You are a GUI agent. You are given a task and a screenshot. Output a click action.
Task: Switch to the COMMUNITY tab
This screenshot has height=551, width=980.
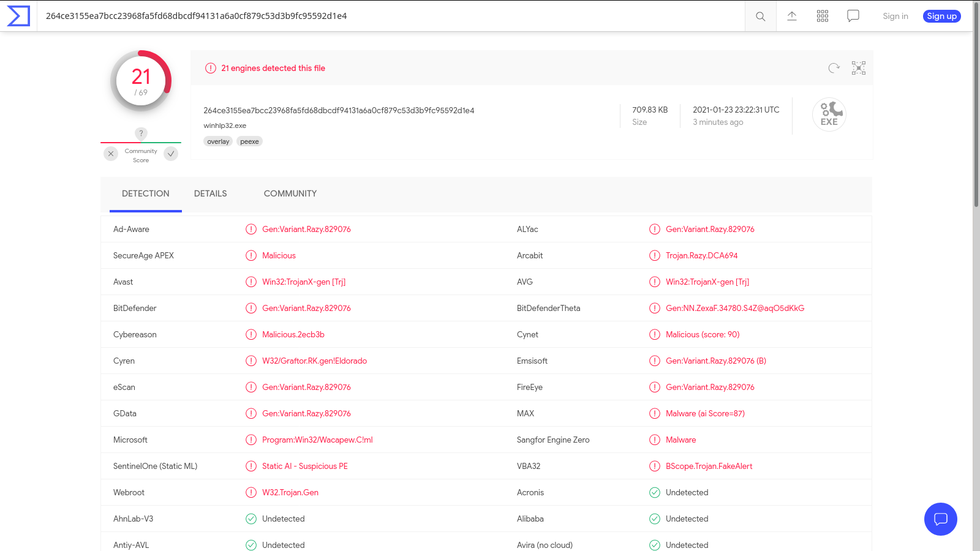290,193
